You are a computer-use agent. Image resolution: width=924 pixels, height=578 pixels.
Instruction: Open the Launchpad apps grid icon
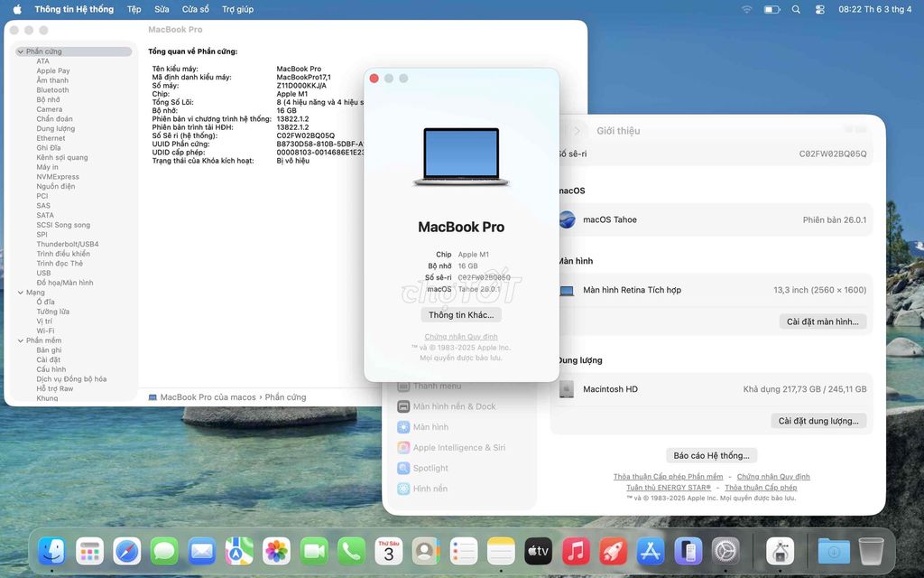coord(89,552)
